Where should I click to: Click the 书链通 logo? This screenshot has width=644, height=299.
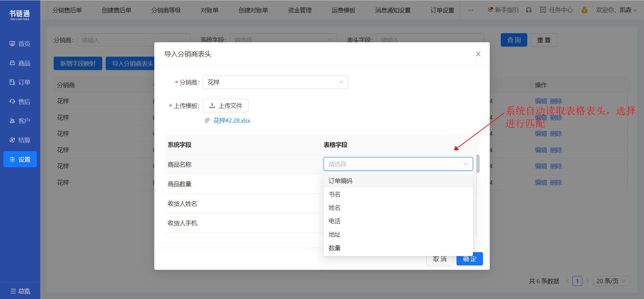pyautogui.click(x=20, y=15)
